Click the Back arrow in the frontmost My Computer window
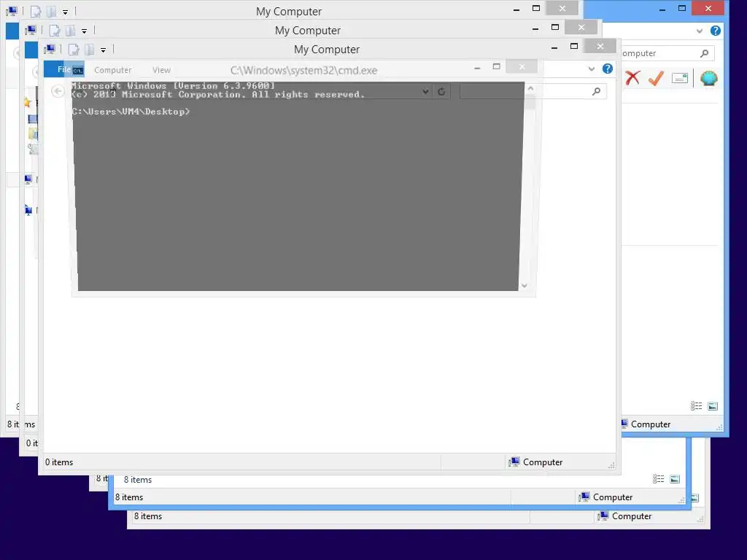 [x=58, y=91]
